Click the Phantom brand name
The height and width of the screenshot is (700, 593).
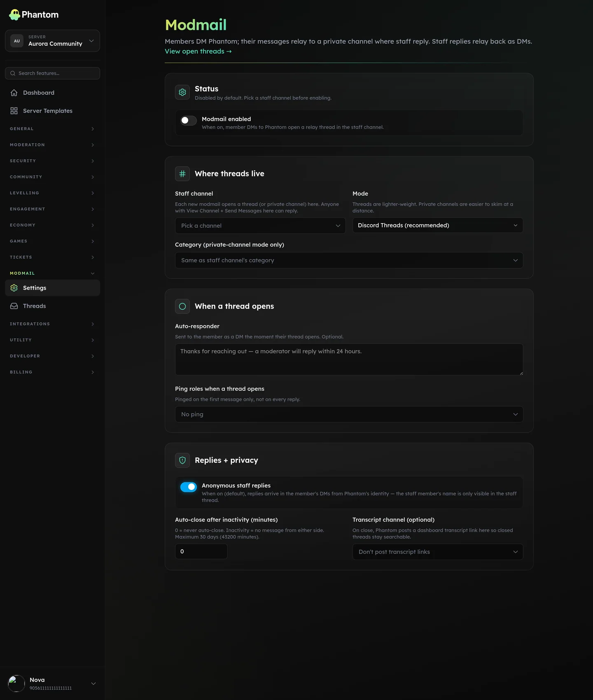click(40, 15)
